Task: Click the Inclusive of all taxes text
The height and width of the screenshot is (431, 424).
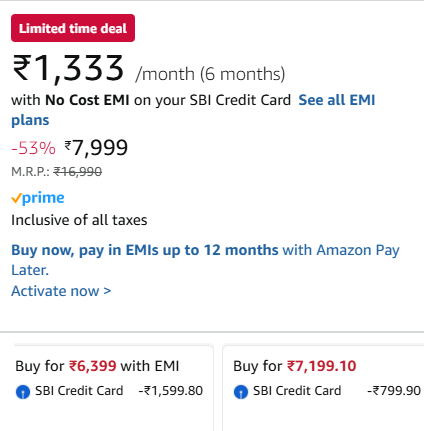Action: (79, 220)
